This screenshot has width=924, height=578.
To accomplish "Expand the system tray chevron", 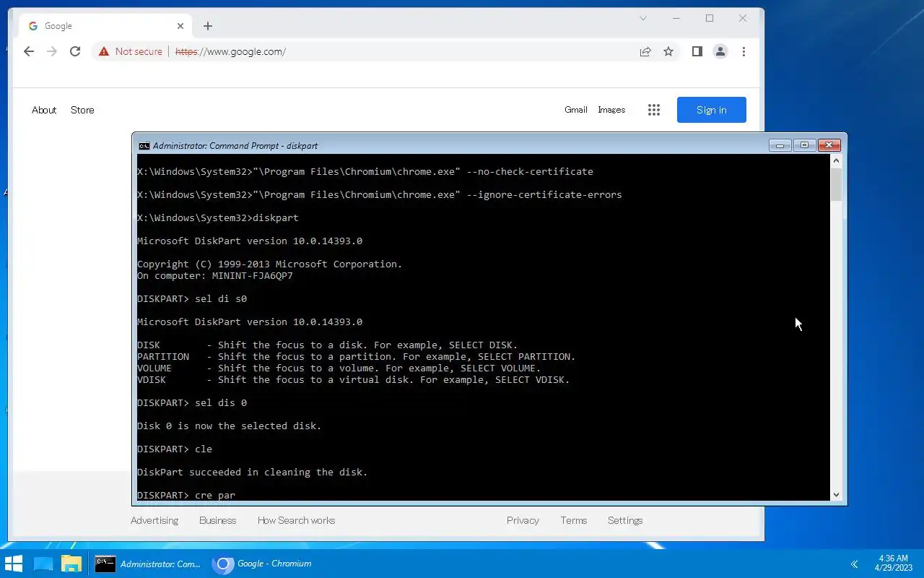I will (x=854, y=564).
